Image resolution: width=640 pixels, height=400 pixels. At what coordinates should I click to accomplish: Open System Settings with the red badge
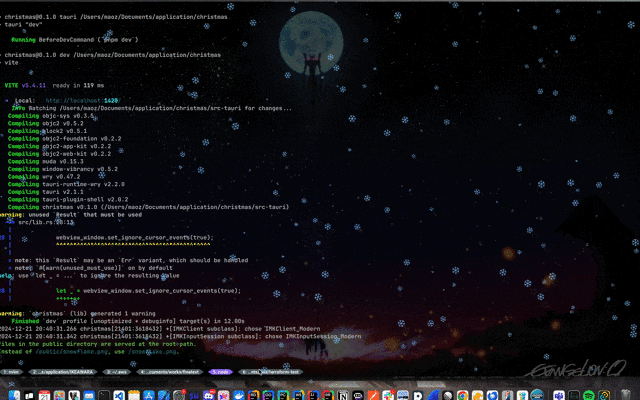pyautogui.click(x=179, y=395)
